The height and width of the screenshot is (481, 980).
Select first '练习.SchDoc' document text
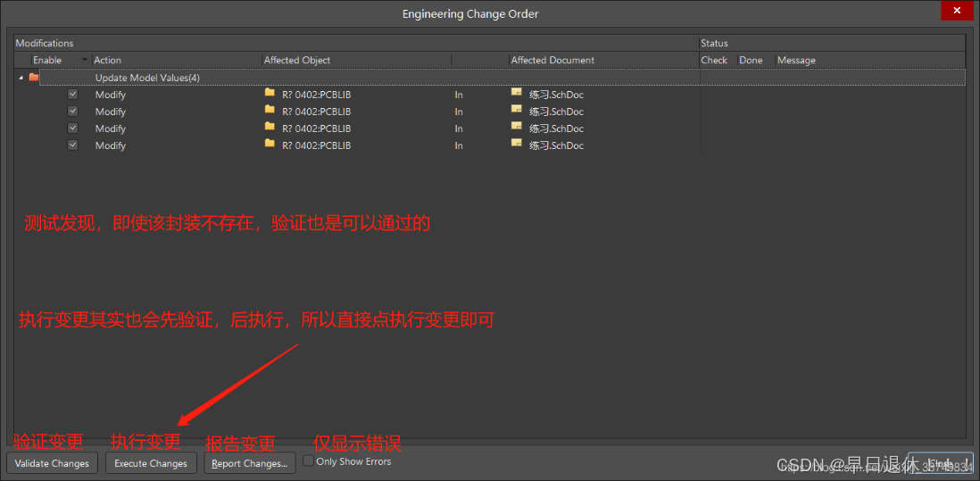click(556, 95)
